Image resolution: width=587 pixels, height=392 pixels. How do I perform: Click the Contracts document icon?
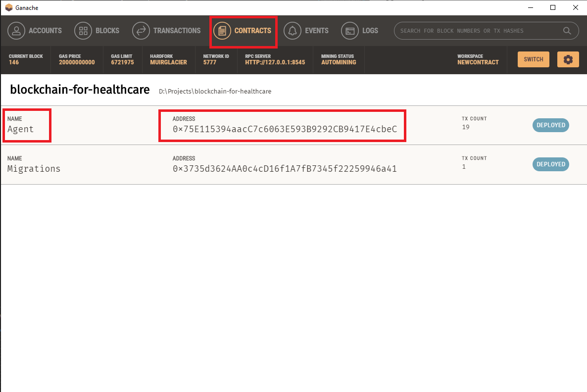[222, 31]
